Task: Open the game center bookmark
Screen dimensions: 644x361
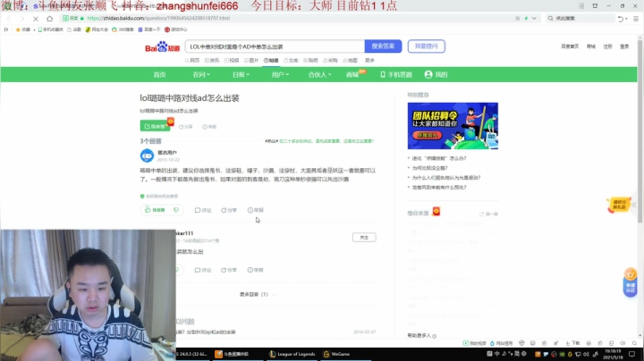Action: click(176, 29)
